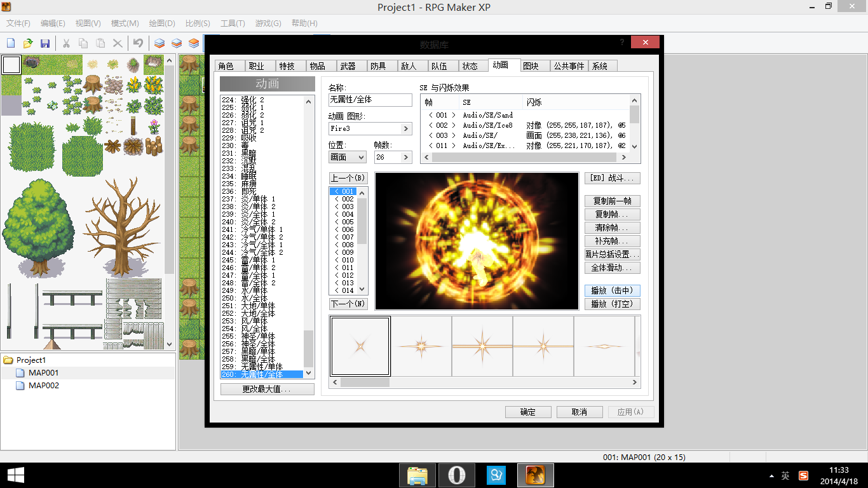
Task: Select MAP002 in the map tree
Action: point(44,385)
